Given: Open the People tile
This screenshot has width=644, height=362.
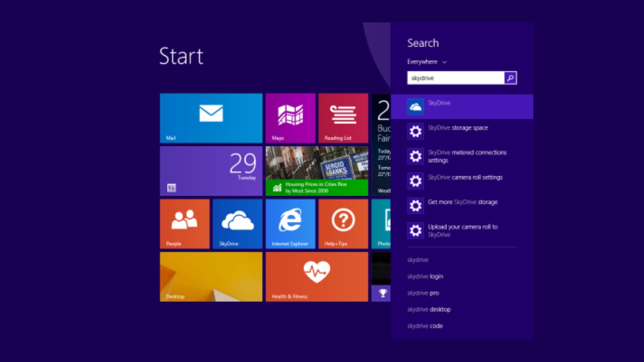Looking at the screenshot, I should click(185, 224).
